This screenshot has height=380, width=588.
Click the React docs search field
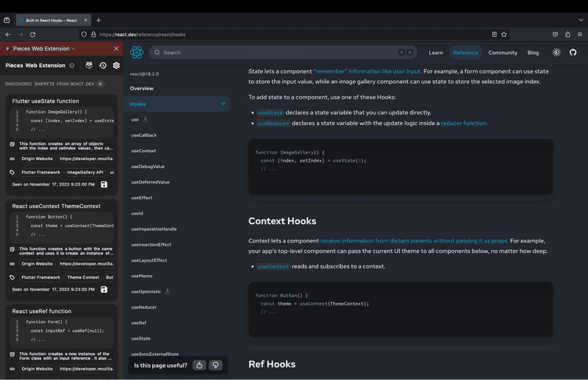[x=283, y=52]
